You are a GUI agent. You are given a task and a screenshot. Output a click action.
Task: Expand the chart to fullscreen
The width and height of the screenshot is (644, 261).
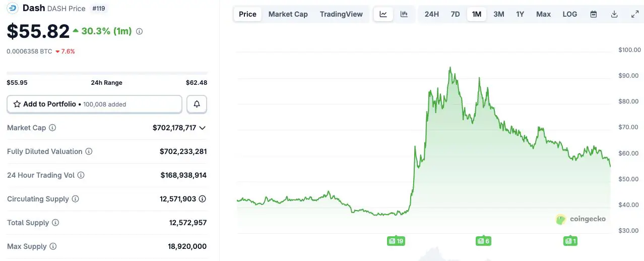pos(635,14)
